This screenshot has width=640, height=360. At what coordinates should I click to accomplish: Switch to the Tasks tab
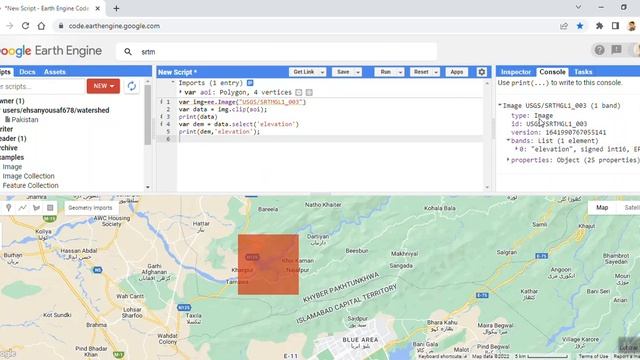click(x=583, y=72)
